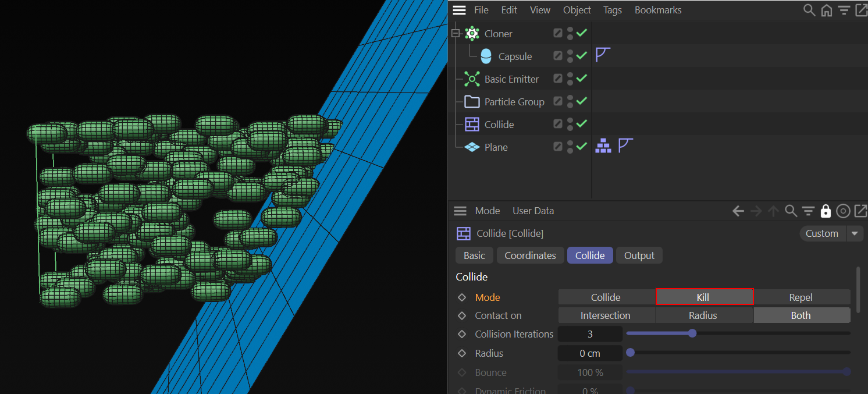
Task: Toggle visibility dots on the Capsule row
Action: tap(570, 56)
